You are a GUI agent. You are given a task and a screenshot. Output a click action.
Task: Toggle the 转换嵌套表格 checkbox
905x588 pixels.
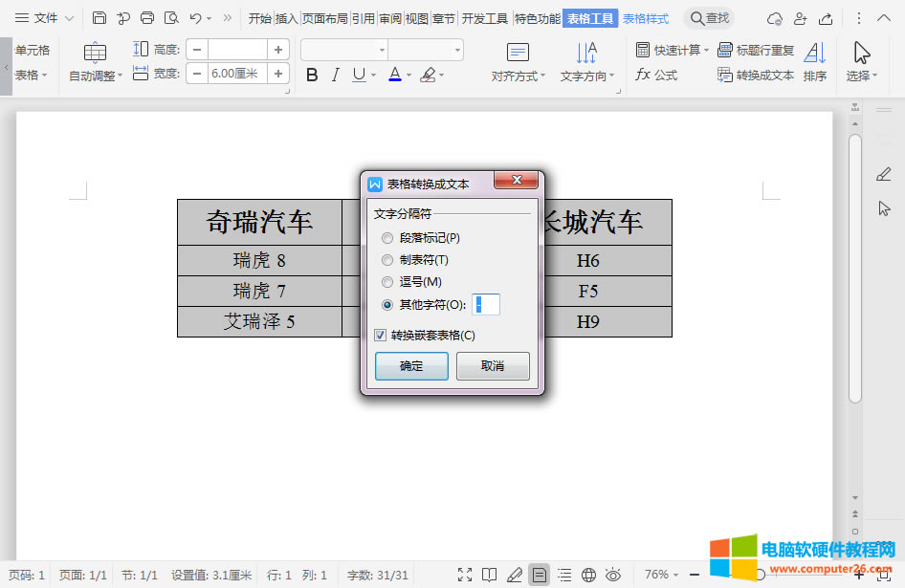pyautogui.click(x=380, y=336)
